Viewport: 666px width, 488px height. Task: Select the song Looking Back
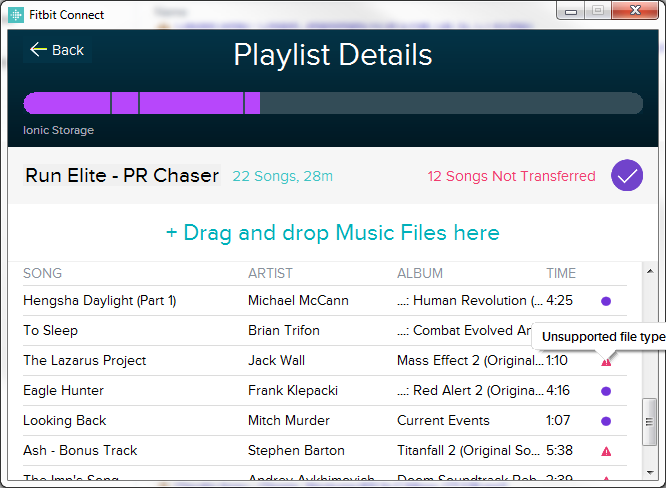pyautogui.click(x=65, y=420)
